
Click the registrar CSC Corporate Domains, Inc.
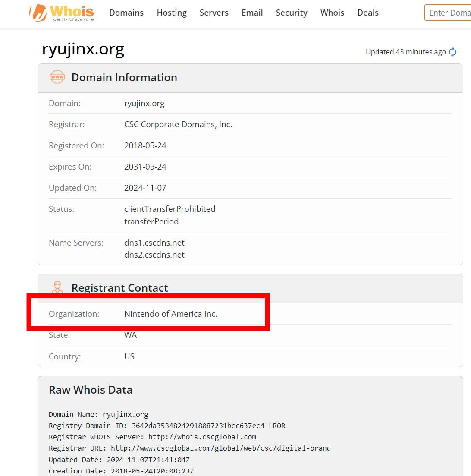pos(178,124)
